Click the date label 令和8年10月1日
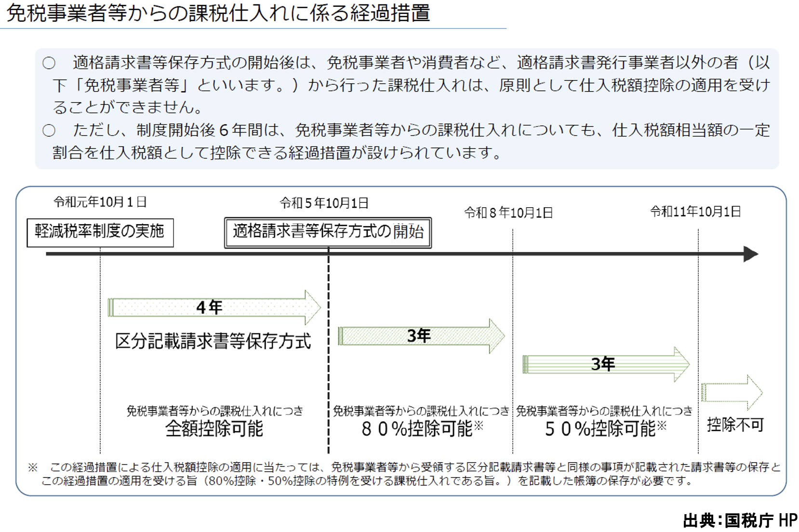Screen dimensions: 799x532 (x=508, y=213)
